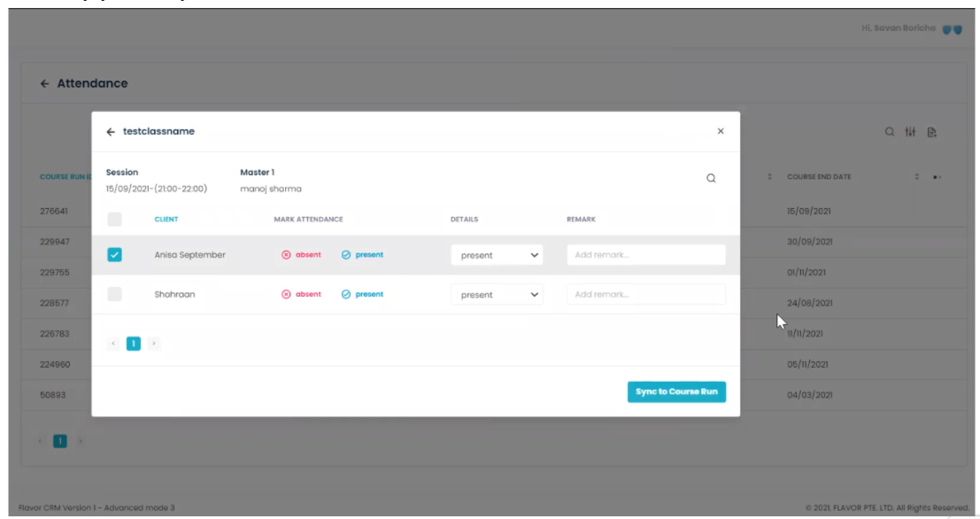
Task: Click course run ID 229755
Action: click(x=54, y=273)
